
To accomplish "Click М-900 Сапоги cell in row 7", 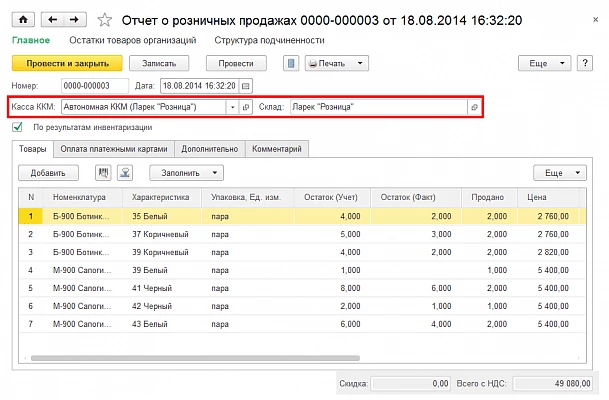I will click(x=83, y=324).
